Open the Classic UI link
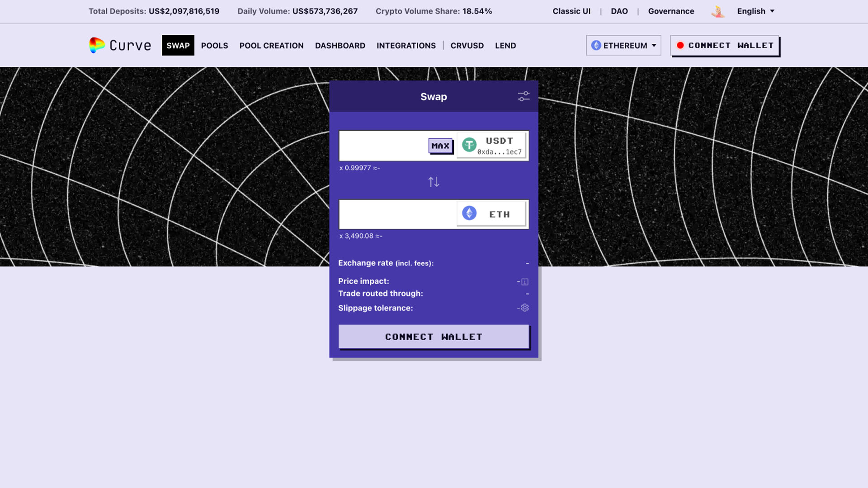The width and height of the screenshot is (868, 488). (x=571, y=11)
